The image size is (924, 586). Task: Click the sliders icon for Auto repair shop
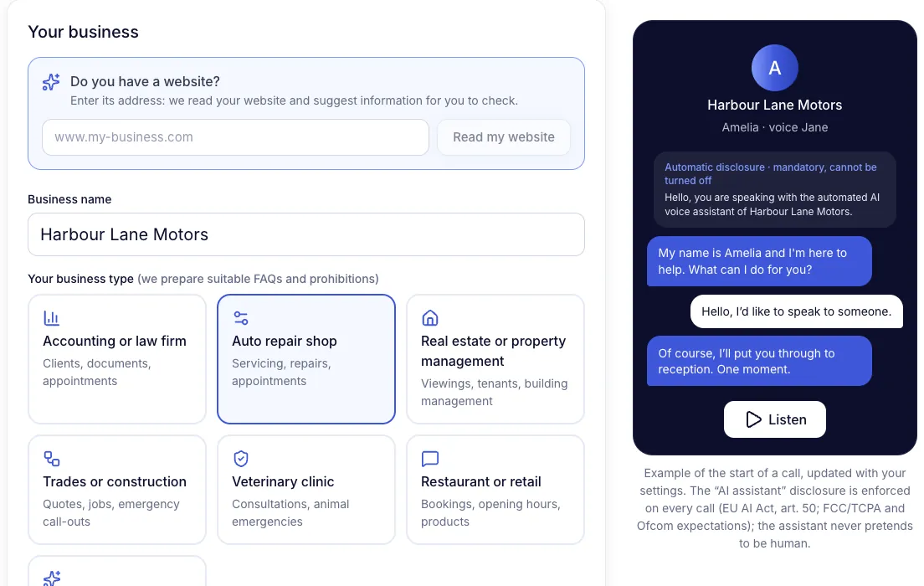pyautogui.click(x=240, y=318)
